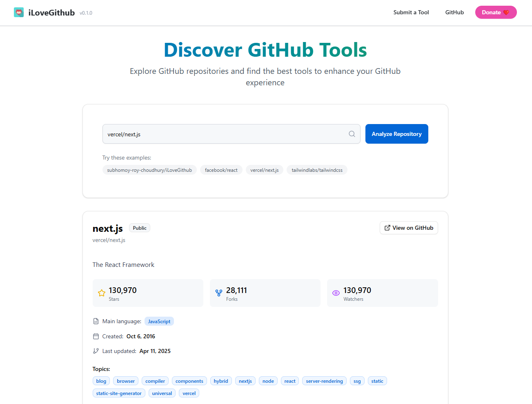Click the external-link icon on View on GitHub

[x=387, y=228]
